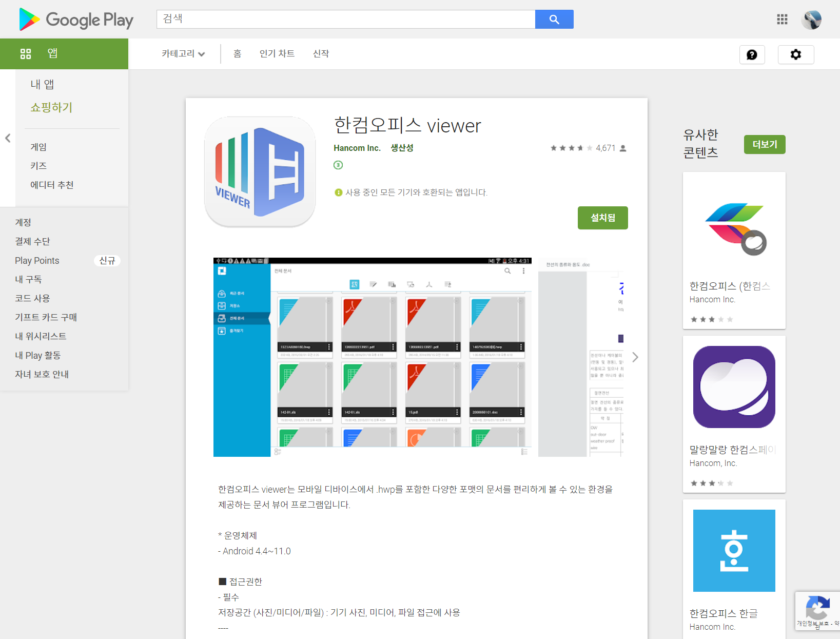Viewport: 840px width, 639px height.
Task: Click the 생산성 category link
Action: pyautogui.click(x=402, y=148)
